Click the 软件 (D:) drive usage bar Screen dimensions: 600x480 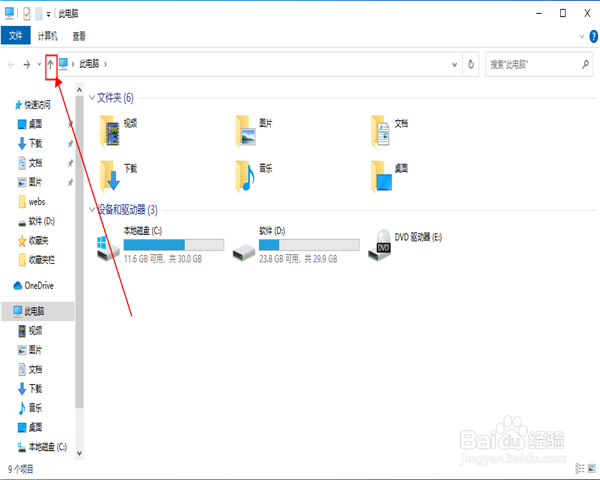click(x=309, y=245)
